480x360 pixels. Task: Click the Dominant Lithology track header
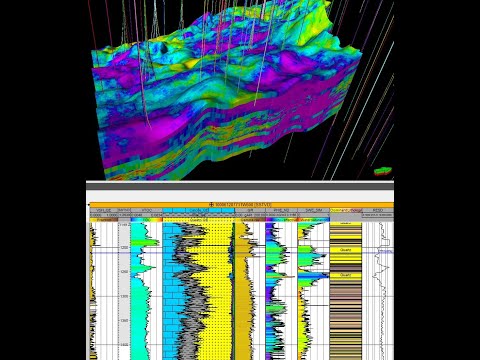tap(346, 210)
